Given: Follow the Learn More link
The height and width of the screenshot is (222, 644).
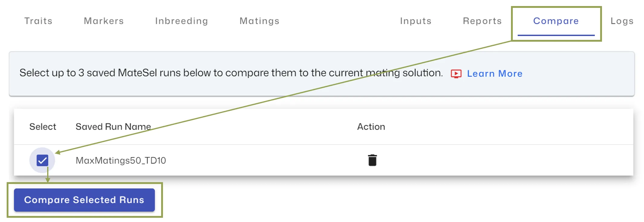Looking at the screenshot, I should point(495,74).
